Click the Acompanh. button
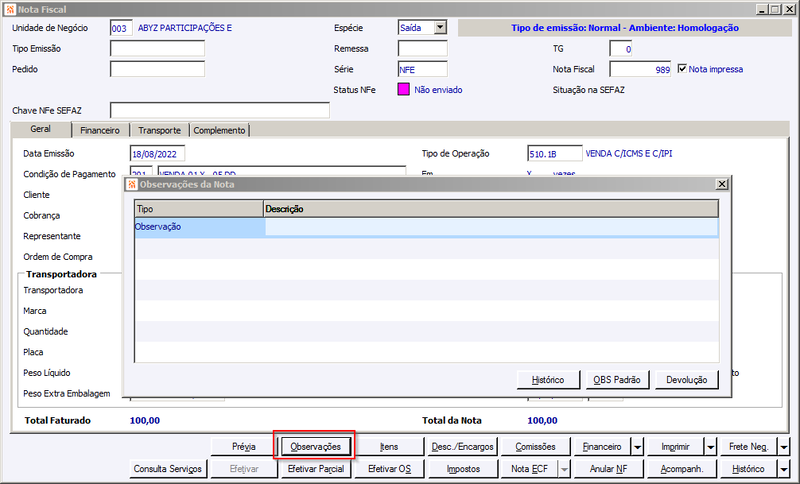This screenshot has height=484, width=800. click(682, 469)
